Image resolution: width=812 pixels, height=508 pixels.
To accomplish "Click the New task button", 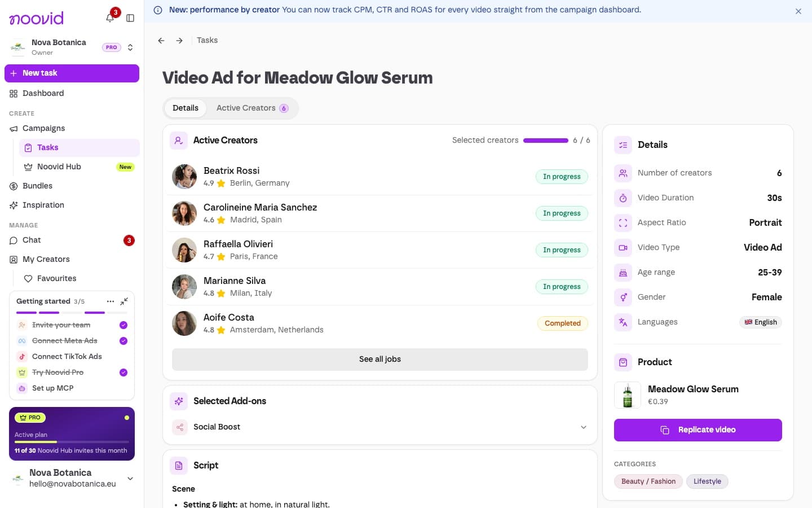I will pyautogui.click(x=72, y=73).
